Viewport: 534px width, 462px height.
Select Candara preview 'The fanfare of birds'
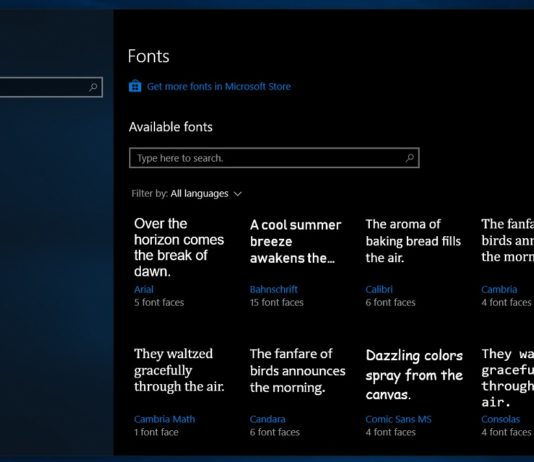pos(297,371)
